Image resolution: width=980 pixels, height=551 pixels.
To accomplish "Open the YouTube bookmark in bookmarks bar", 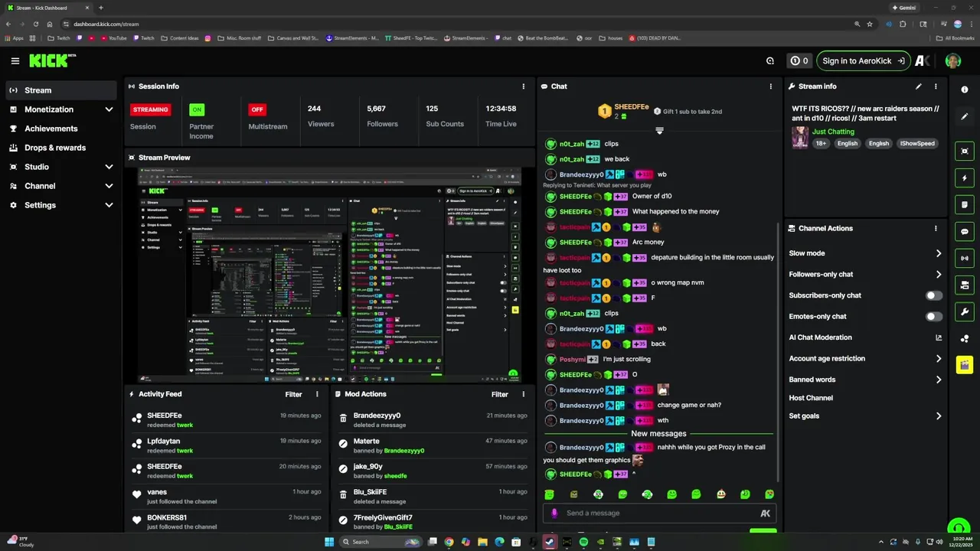I will pos(113,37).
